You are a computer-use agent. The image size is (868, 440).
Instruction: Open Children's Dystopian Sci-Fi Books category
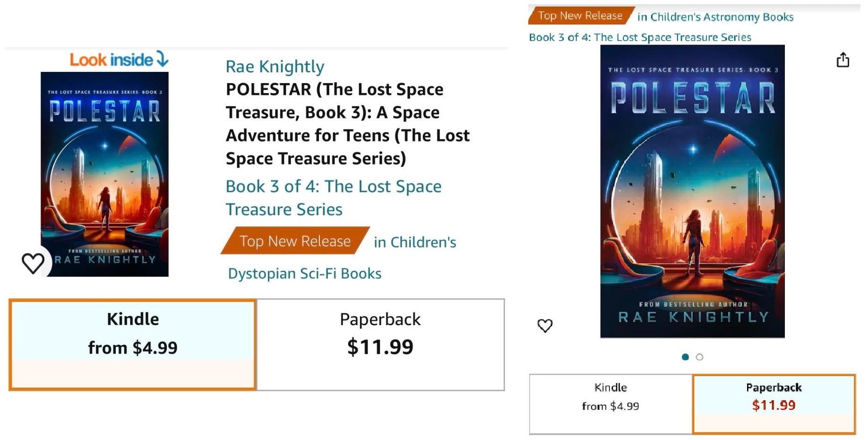click(305, 273)
